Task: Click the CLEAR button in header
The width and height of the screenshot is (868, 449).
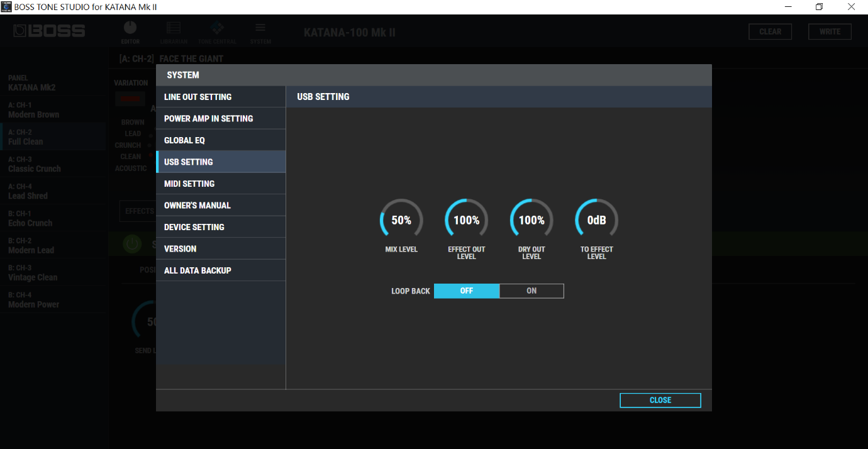Action: point(771,31)
